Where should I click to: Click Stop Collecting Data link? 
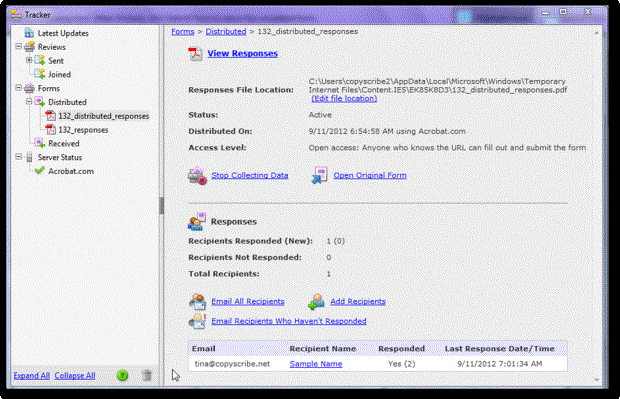250,176
